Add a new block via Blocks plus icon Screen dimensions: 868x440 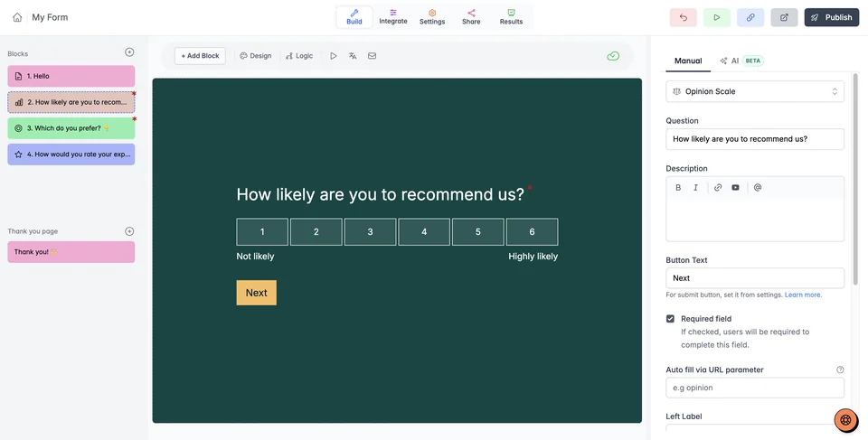129,52
